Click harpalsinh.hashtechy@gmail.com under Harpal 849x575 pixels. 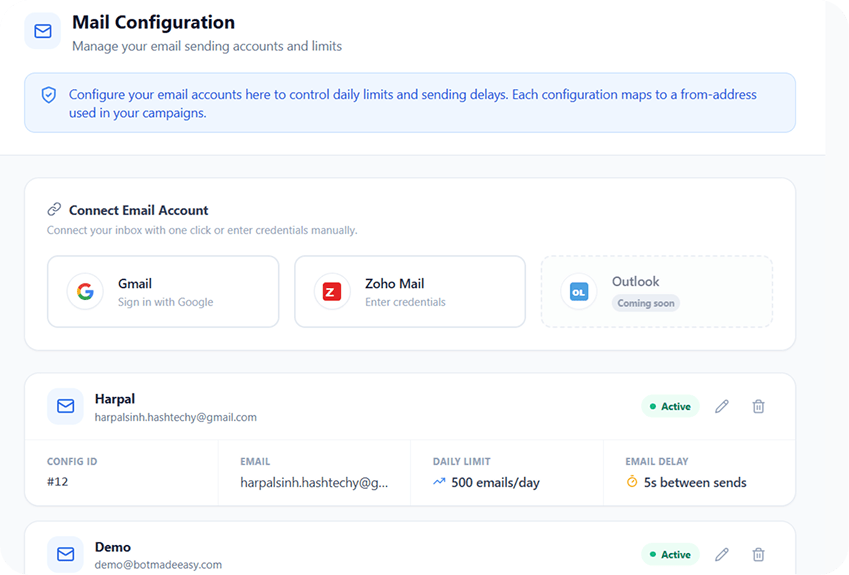tap(175, 417)
